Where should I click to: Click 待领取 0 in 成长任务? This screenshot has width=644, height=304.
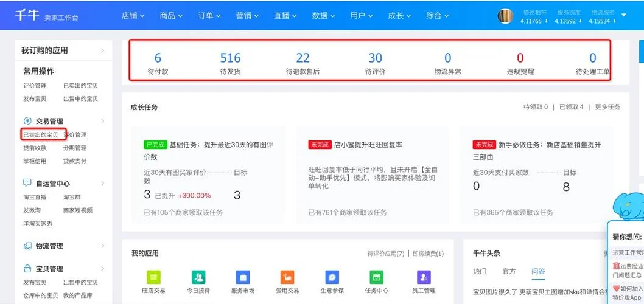pos(536,107)
